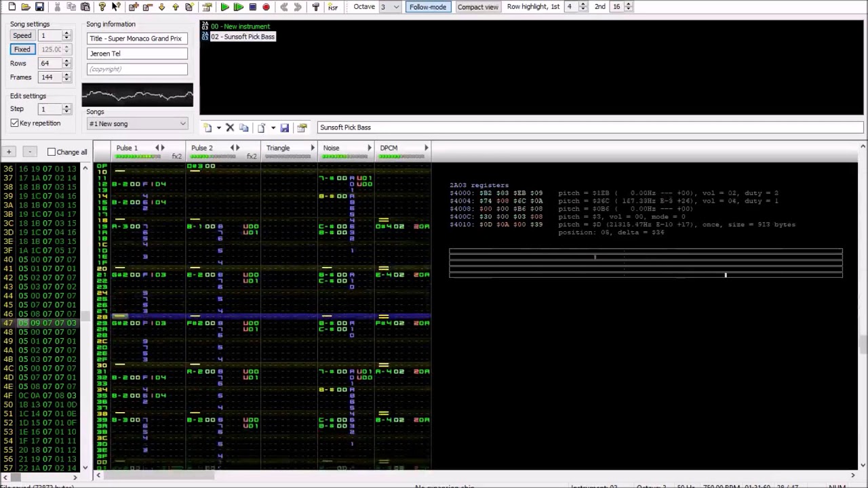
Task: Move the frame up
Action: pyautogui.click(x=176, y=7)
